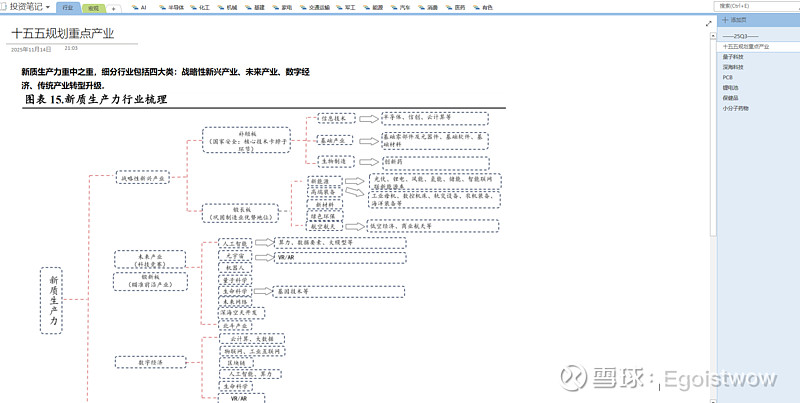
Task: Click the 基因技术等 box in diagram
Action: pos(339,292)
